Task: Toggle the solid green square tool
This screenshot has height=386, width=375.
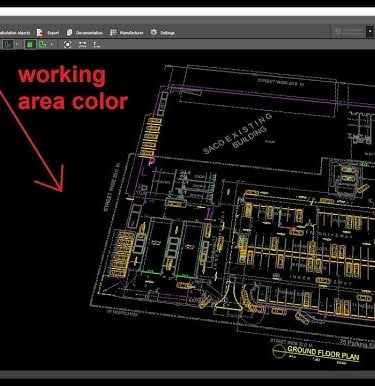Action: [x=30, y=44]
